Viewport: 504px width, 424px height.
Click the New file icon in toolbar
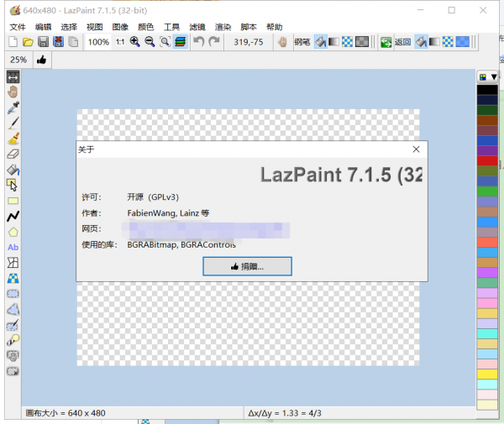(x=13, y=42)
